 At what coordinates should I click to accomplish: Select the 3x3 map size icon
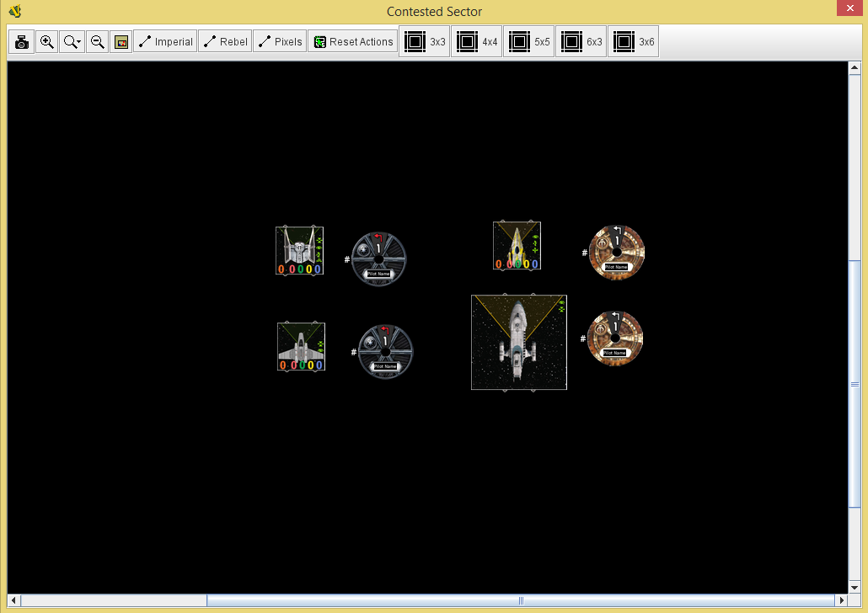[424, 40]
